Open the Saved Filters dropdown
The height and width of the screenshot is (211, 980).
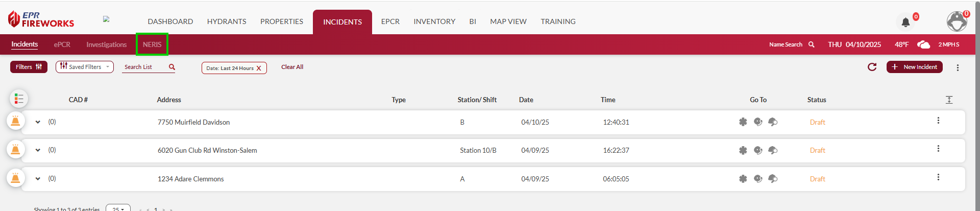click(85, 67)
